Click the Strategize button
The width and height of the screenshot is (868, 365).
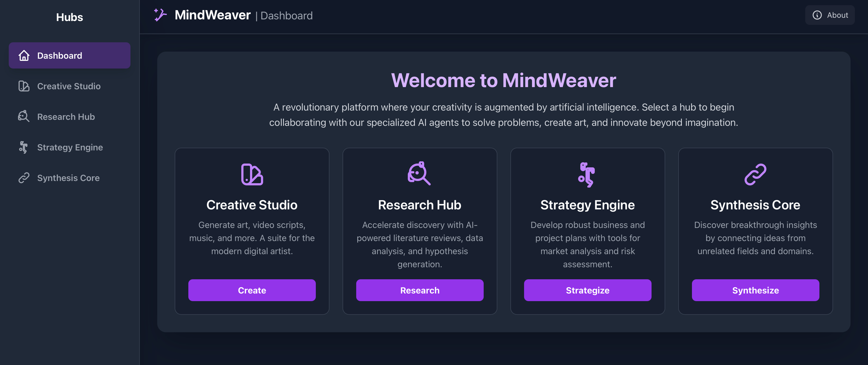[587, 290]
